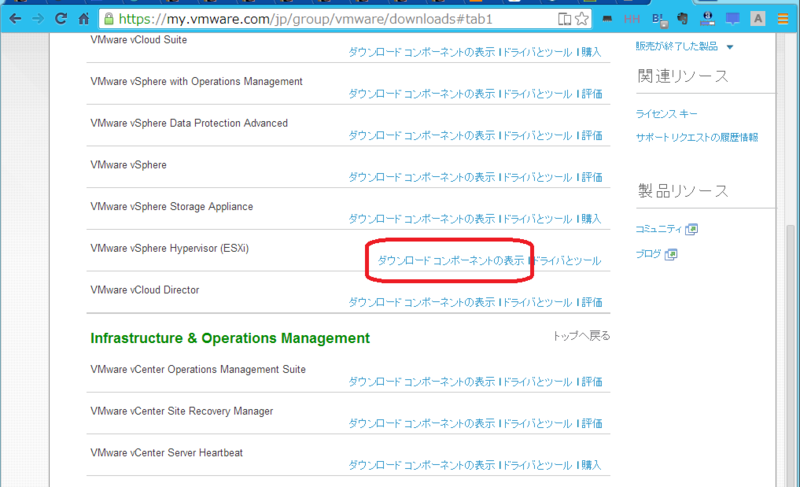Click 評価 for VMware vCloud Director
800x487 pixels.
pyautogui.click(x=592, y=302)
